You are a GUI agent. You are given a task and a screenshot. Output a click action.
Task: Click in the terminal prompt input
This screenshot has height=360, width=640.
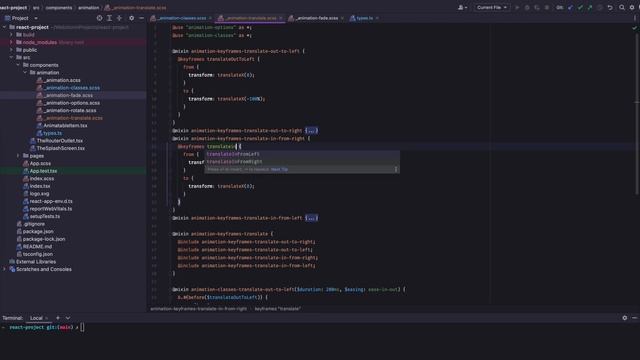click(82, 327)
